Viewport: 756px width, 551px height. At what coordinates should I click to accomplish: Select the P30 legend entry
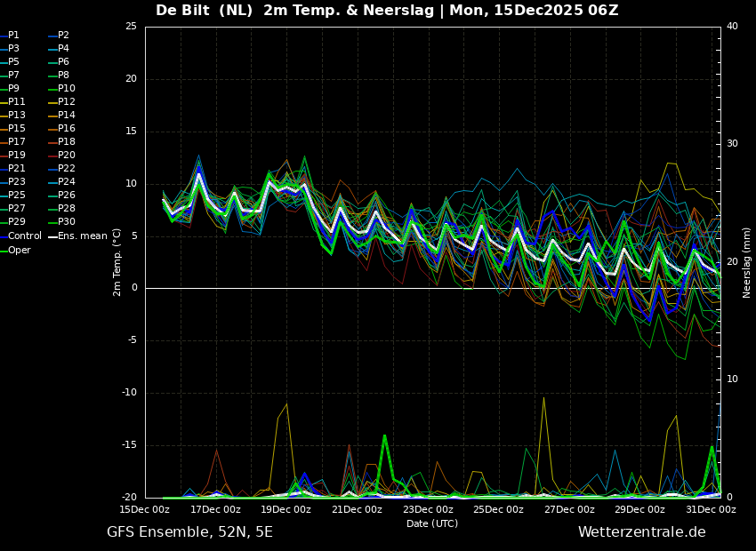[67, 222]
